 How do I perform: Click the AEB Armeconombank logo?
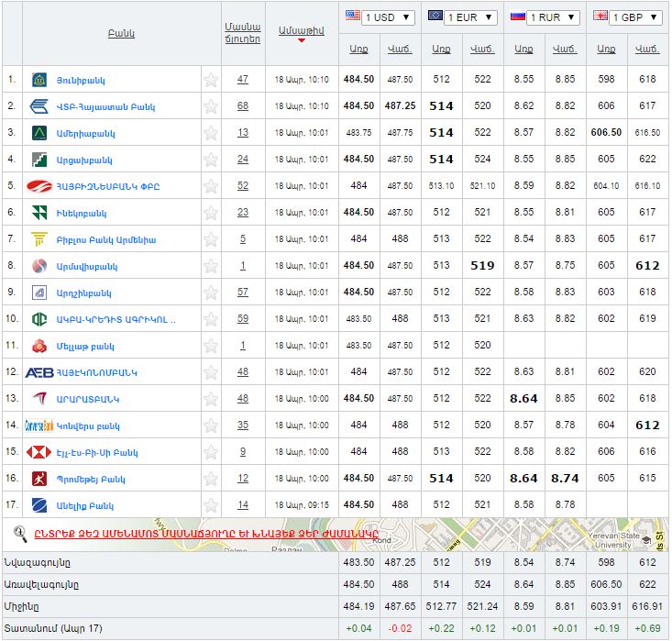39,372
